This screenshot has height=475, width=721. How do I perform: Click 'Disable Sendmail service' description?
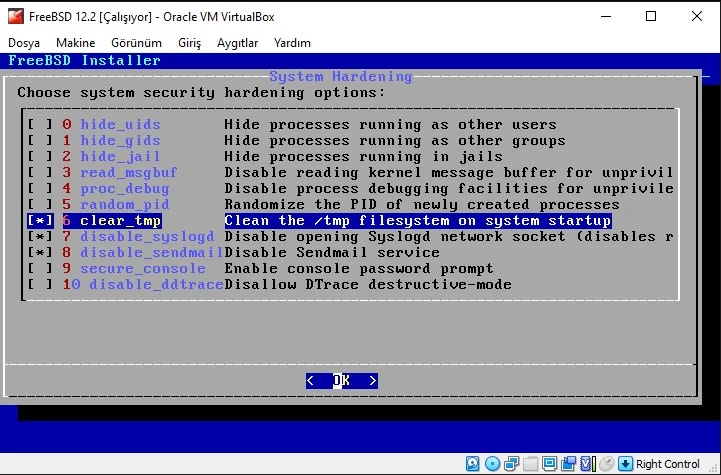332,252
